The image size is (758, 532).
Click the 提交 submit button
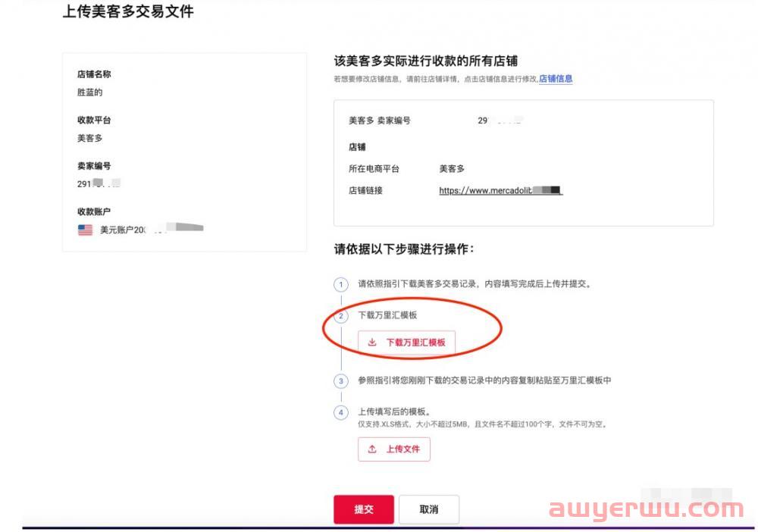tap(364, 509)
